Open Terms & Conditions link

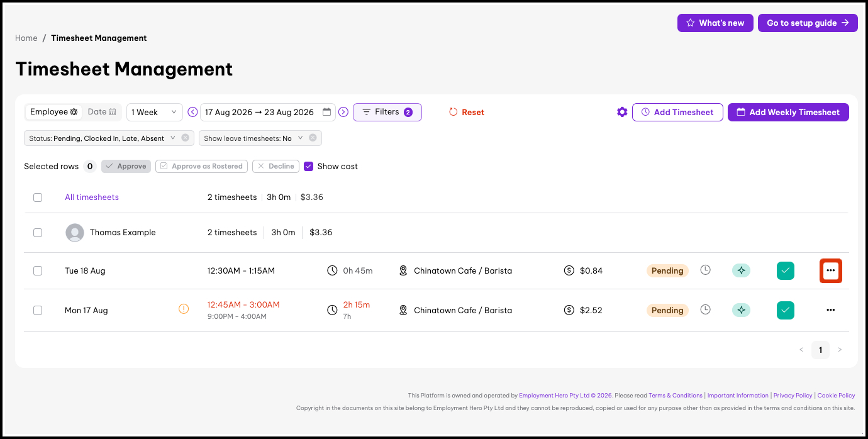click(x=676, y=396)
